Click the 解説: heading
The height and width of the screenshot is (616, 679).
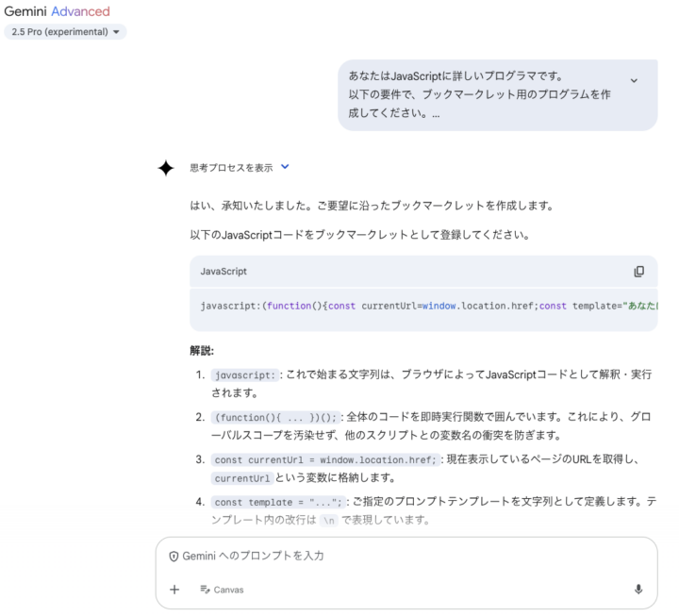202,351
